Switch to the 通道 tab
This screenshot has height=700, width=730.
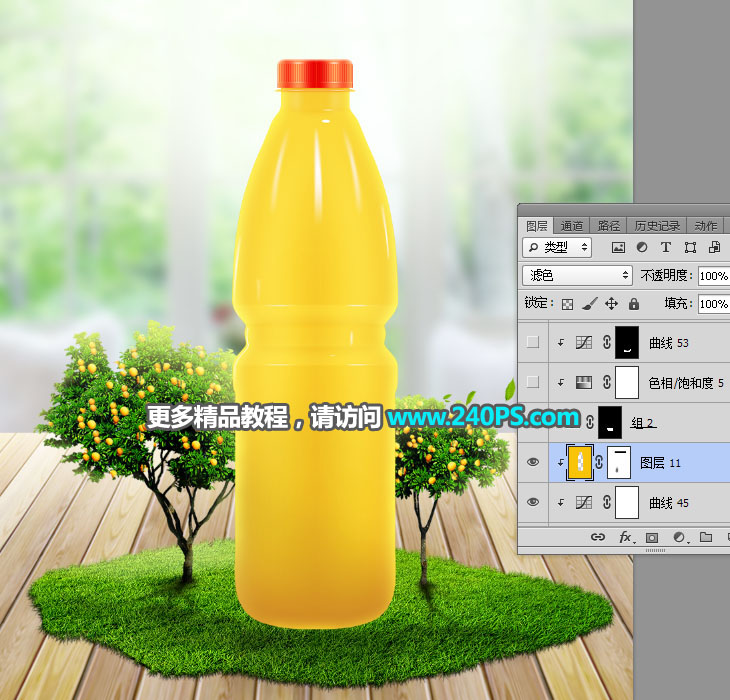point(572,226)
